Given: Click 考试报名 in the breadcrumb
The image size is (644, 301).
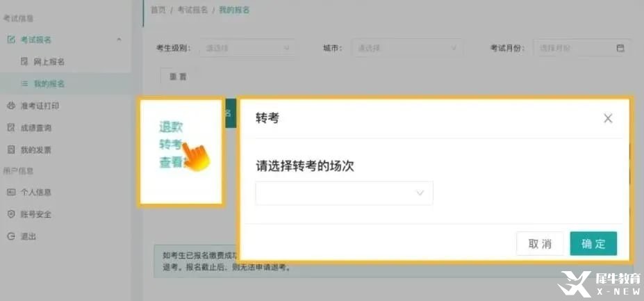Looking at the screenshot, I should (x=192, y=10).
